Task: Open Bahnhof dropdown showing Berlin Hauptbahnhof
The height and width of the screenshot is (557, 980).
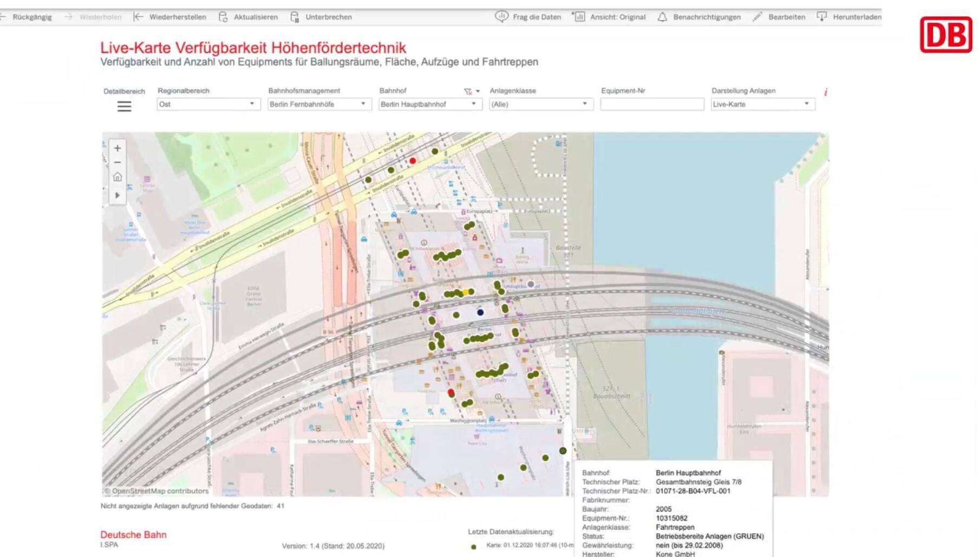Action: (429, 104)
